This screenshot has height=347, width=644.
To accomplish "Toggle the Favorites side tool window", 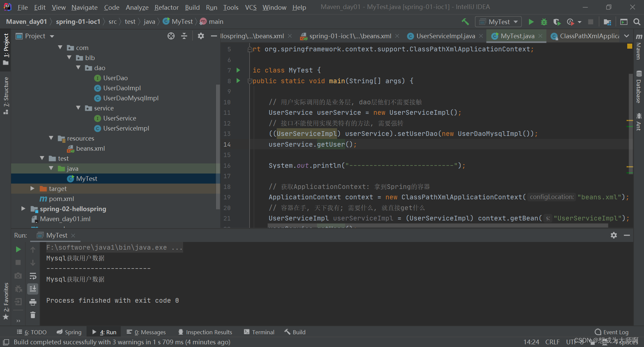I will tap(6, 301).
